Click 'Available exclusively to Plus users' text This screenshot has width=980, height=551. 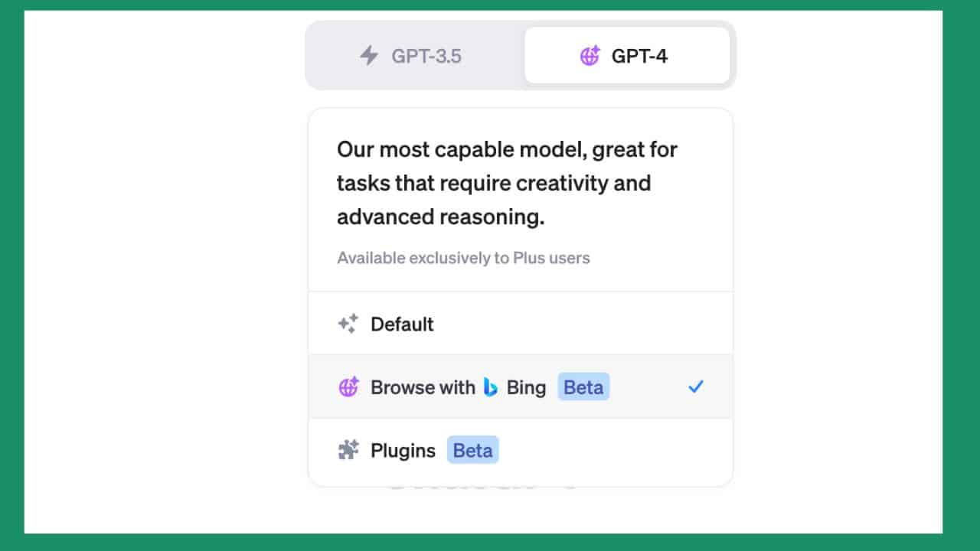[x=463, y=258]
